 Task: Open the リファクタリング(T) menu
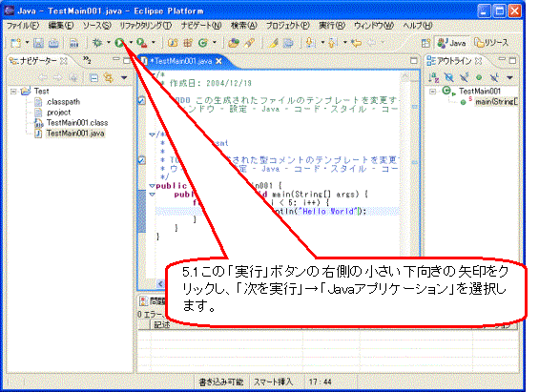click(146, 26)
